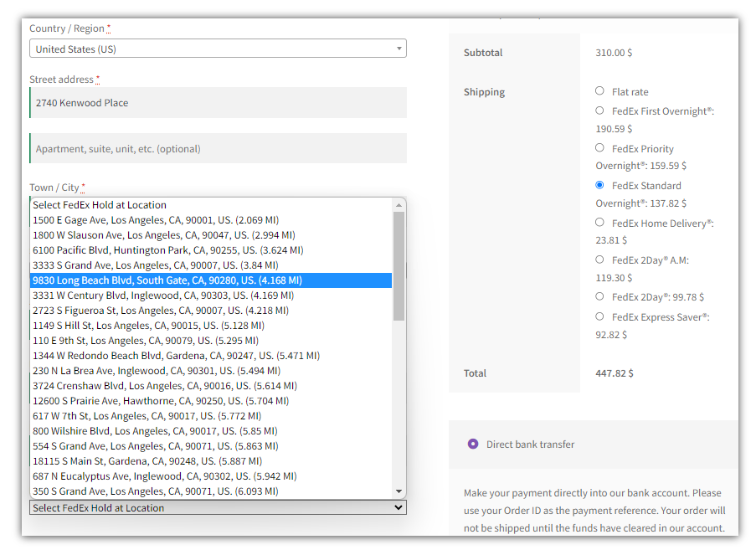Click the Town / City label
This screenshot has height=550, width=756.
click(57, 188)
